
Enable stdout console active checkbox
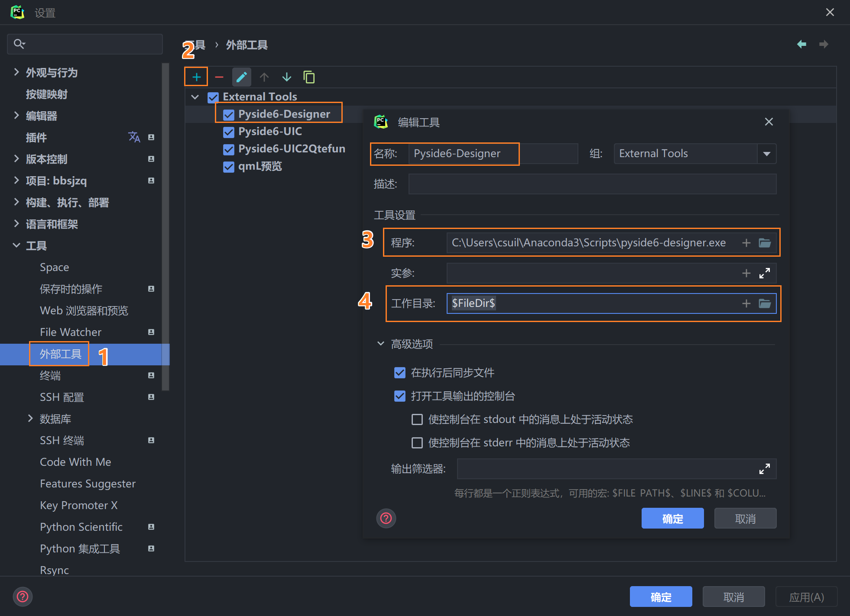417,419
